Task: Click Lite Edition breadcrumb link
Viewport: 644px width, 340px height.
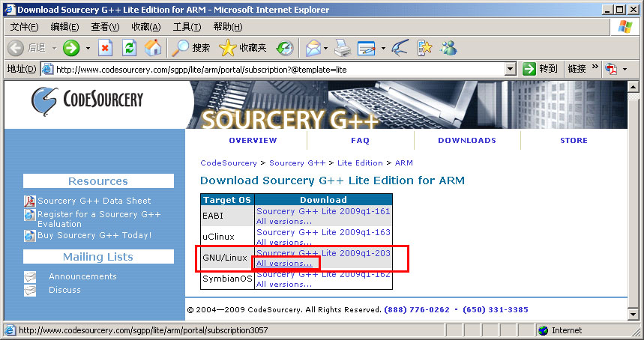Action: tap(360, 163)
